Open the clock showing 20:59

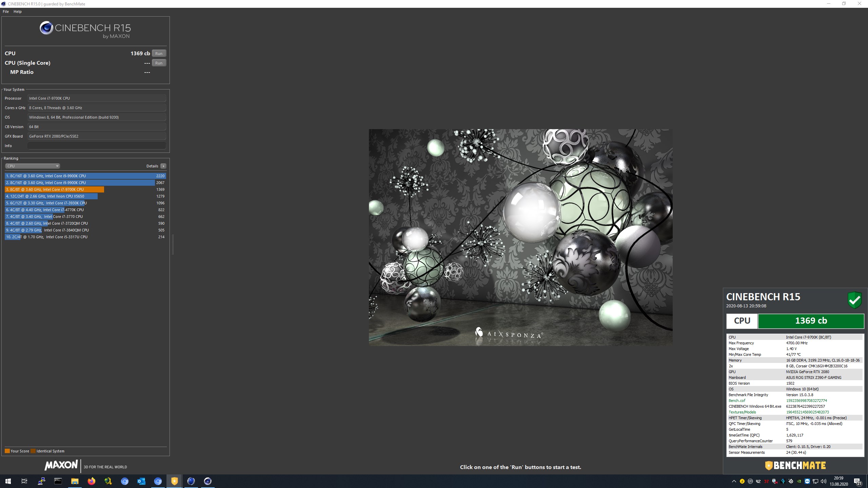pos(839,481)
